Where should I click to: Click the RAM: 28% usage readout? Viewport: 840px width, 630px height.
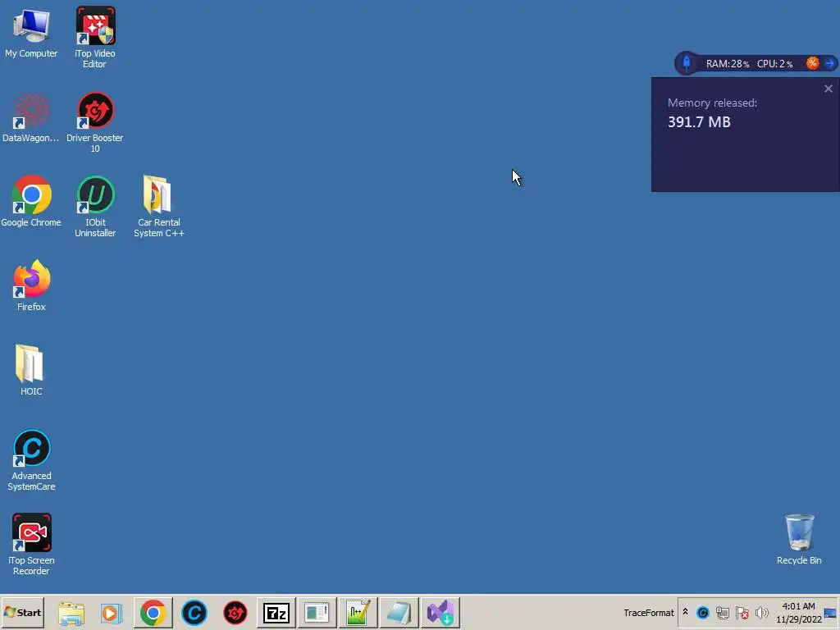727,64
